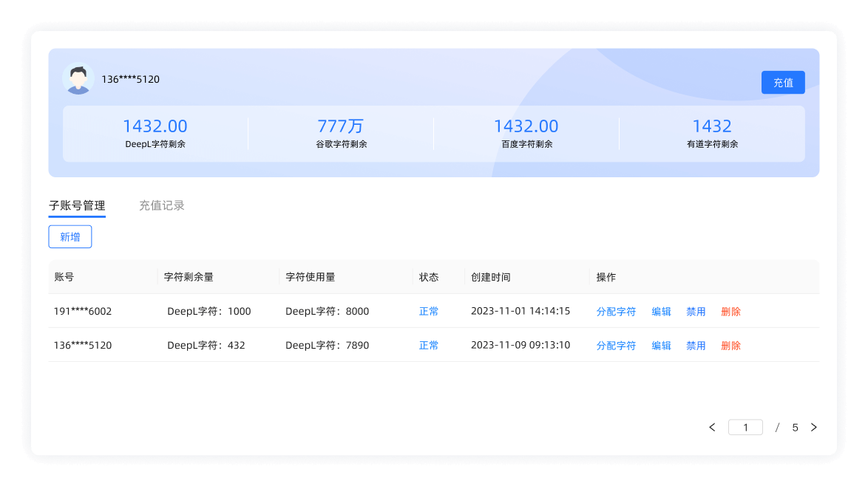
Task: Open 分配字符 for account 191****6002
Action: 616,311
